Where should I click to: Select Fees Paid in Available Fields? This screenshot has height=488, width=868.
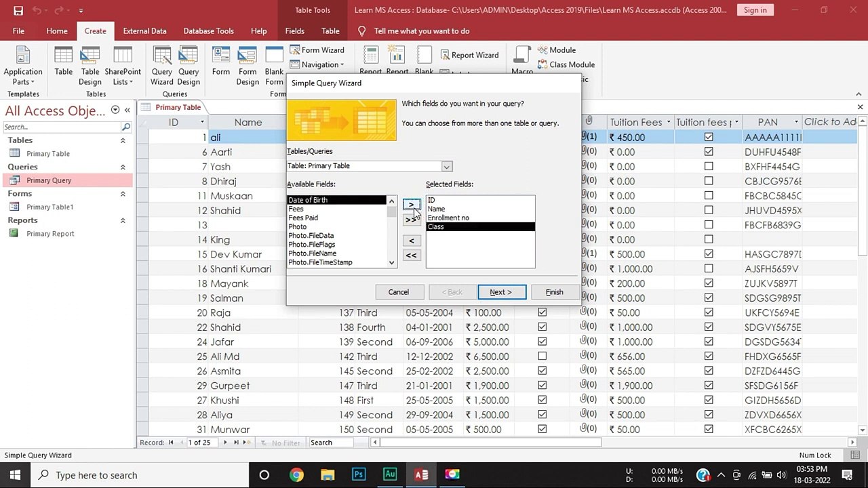click(303, 218)
